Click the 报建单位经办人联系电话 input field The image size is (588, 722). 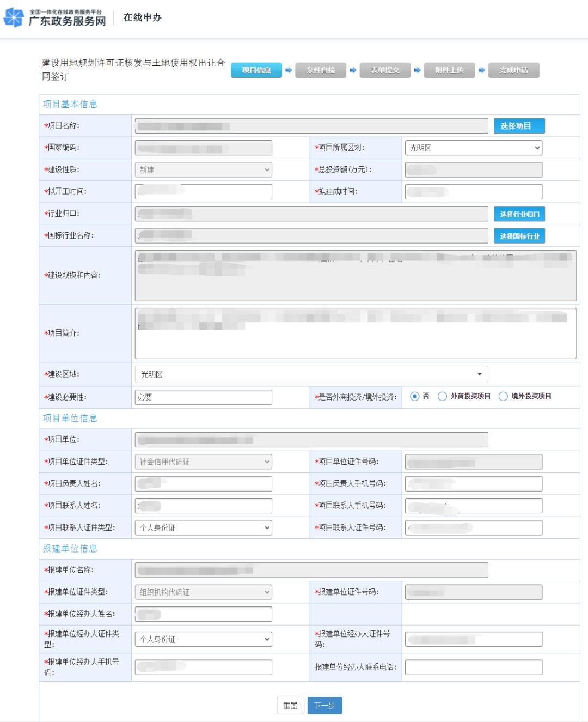pyautogui.click(x=473, y=667)
